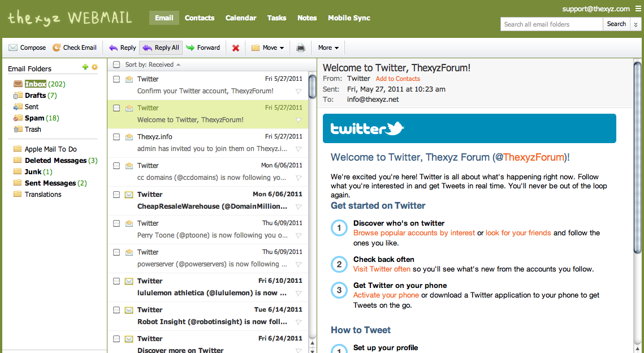Screen dimensions: 644x353
Task: Switch to the Tasks tab
Action: pos(277,18)
